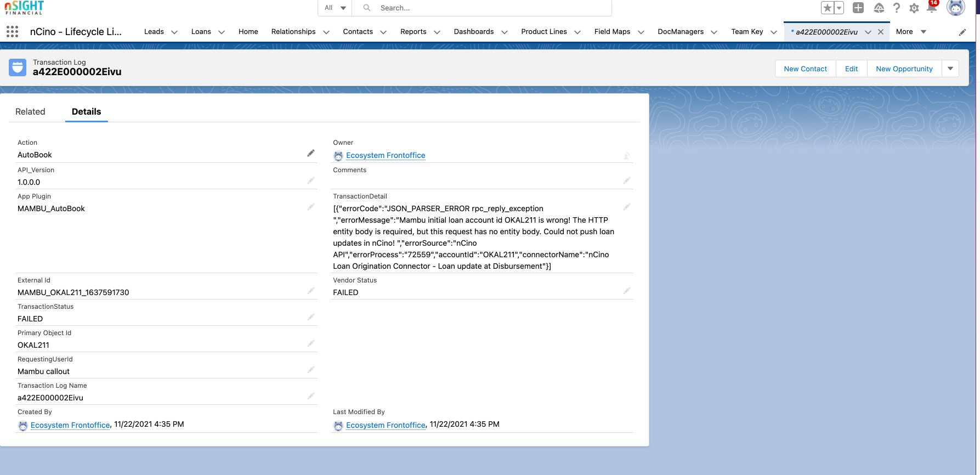Open the Loans tab
This screenshot has height=475, width=980.
(x=201, y=32)
